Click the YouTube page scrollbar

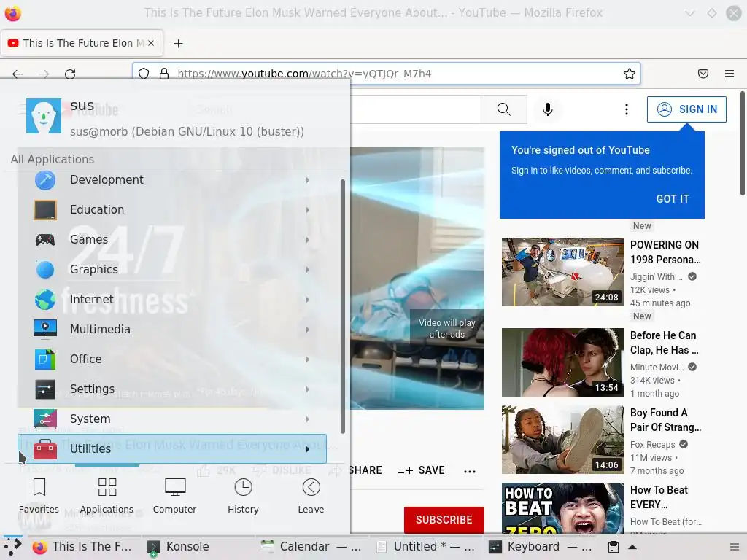(742, 143)
